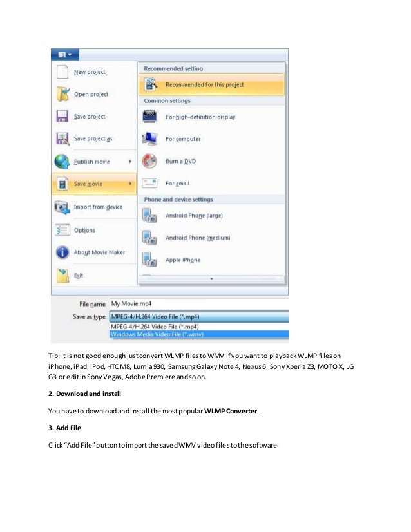The height and width of the screenshot is (532, 411).
Task: Click the New project page icon
Action: [x=62, y=72]
